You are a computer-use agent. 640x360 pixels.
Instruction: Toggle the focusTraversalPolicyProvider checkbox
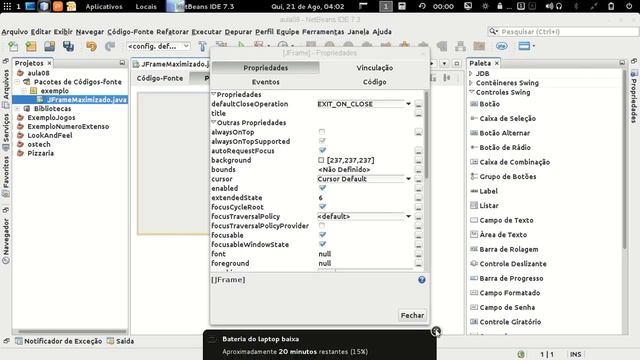[322, 226]
